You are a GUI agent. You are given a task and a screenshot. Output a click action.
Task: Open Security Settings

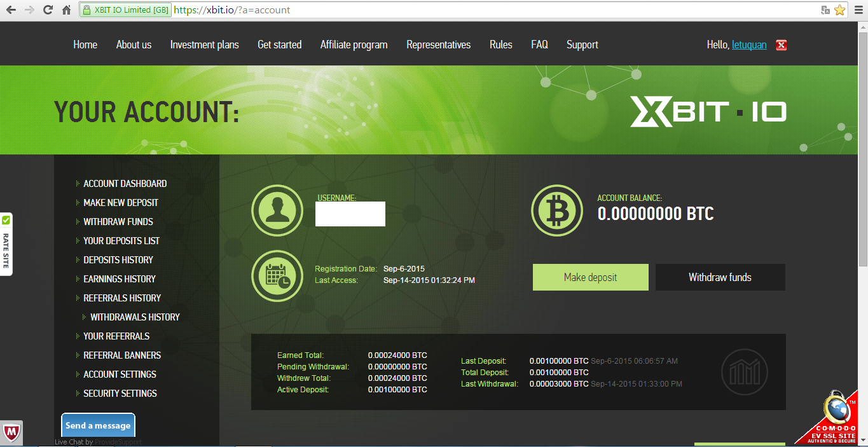pyautogui.click(x=120, y=394)
